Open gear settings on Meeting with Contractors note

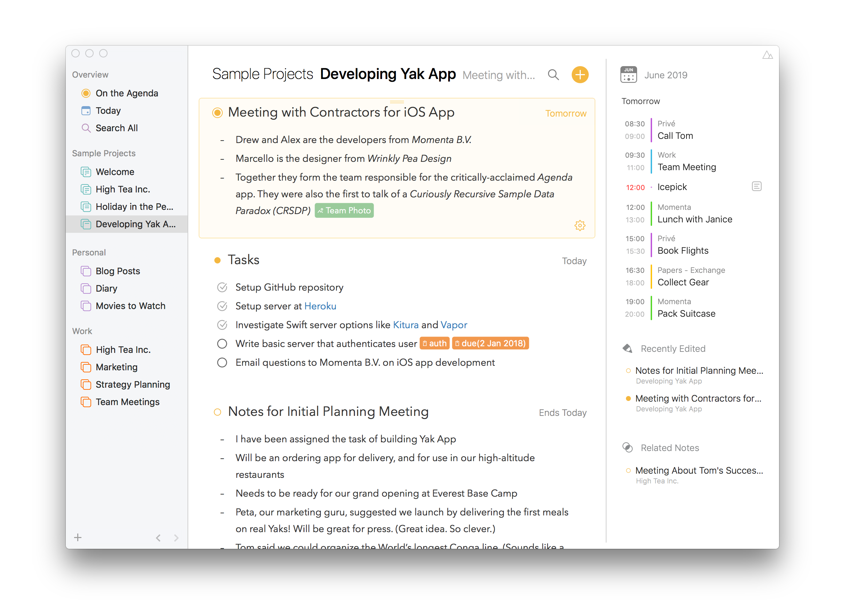(579, 226)
